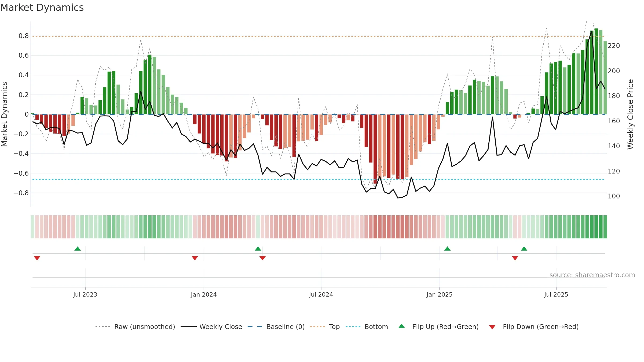
Task: Click the Market Dynamics chart title
Action: point(42,8)
